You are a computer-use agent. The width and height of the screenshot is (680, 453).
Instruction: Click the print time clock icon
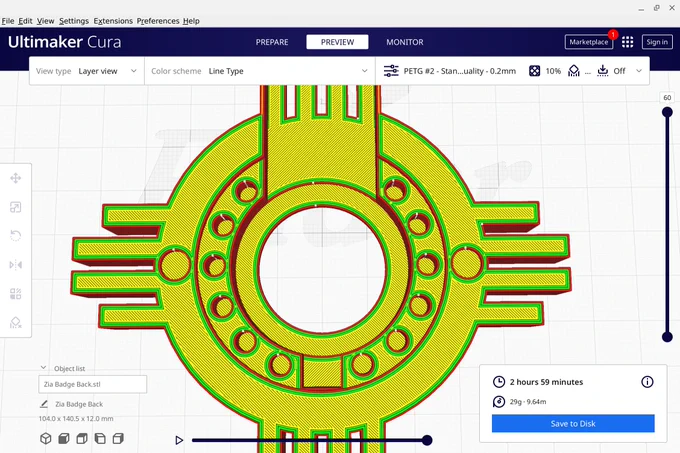pos(499,382)
